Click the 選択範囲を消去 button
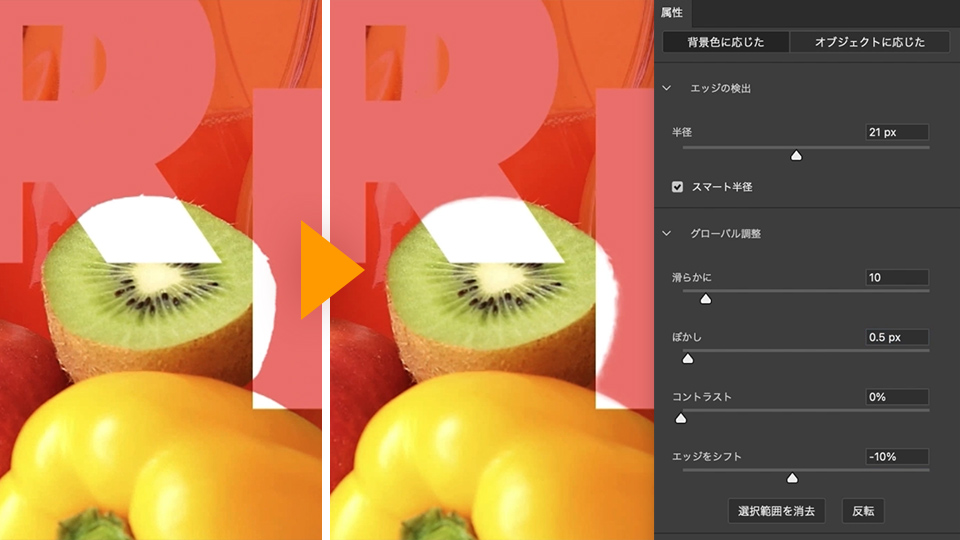Viewport: 960px width, 540px height. (x=776, y=511)
